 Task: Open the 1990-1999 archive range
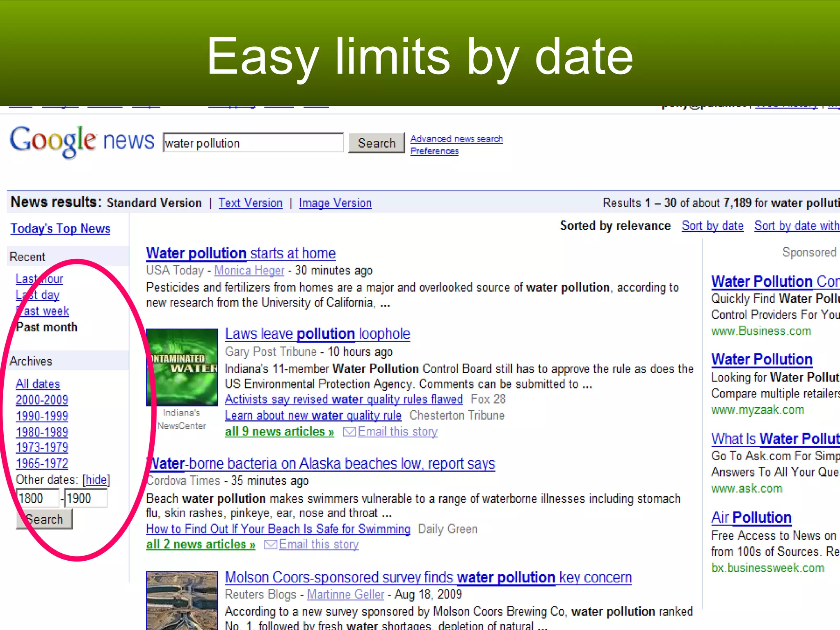pos(42,416)
